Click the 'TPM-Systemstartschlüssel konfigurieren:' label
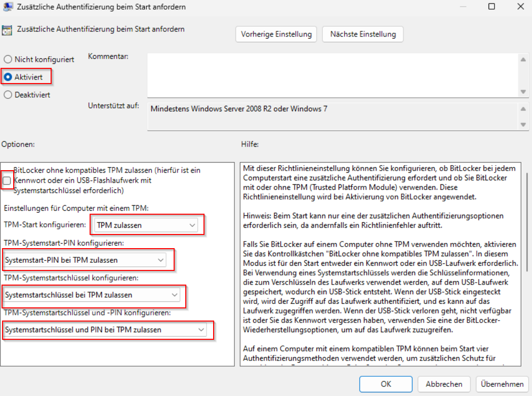 click(x=71, y=278)
